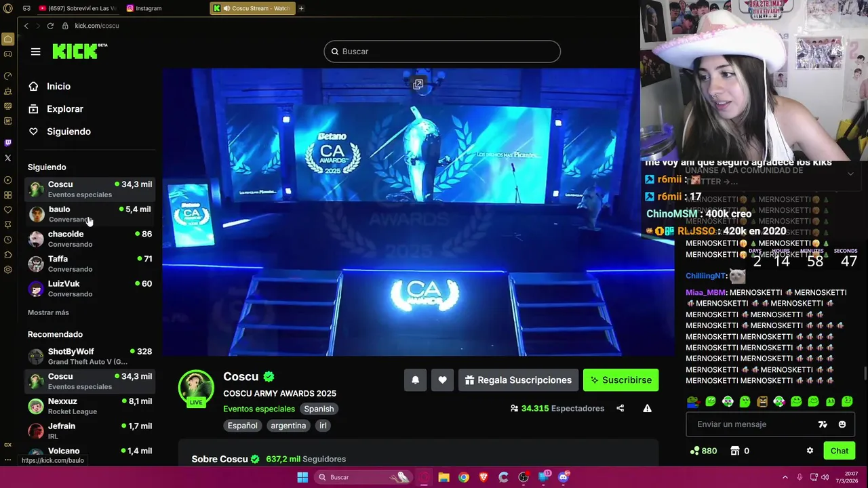Go to Inicio in Kick sidebar

coord(58,86)
